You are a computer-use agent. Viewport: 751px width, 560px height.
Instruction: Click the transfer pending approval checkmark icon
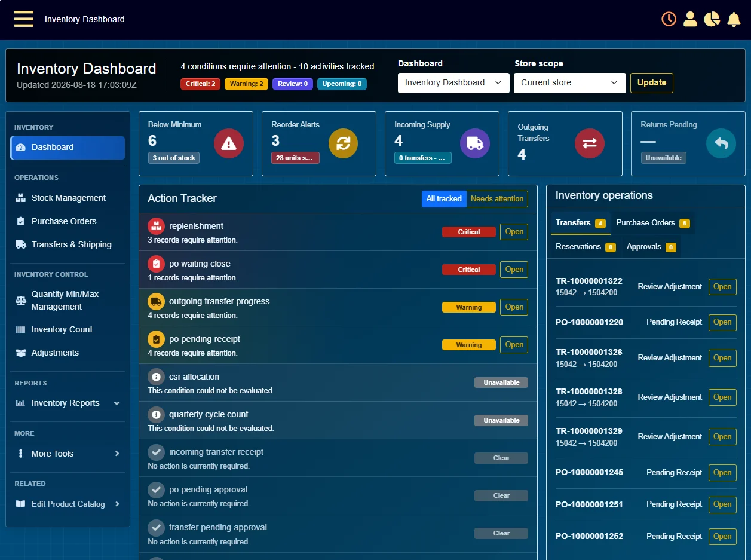pyautogui.click(x=156, y=527)
